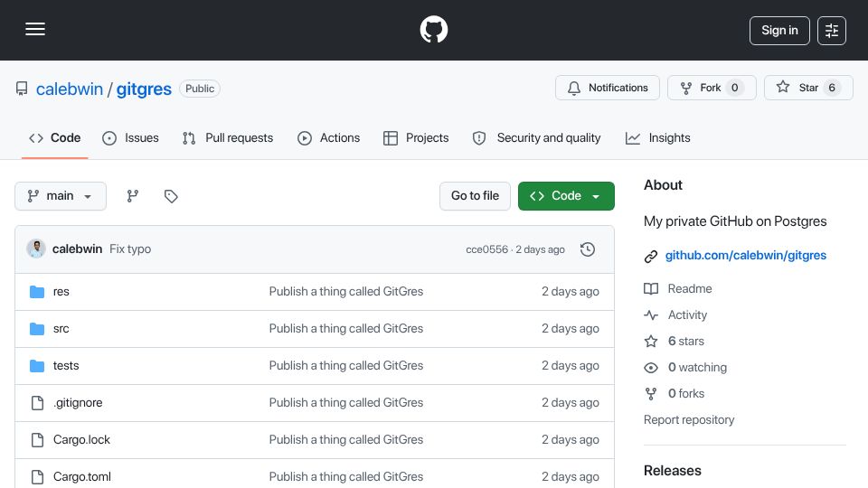This screenshot has width=868, height=488.
Task: Open the Pull requests tab
Action: 228,137
